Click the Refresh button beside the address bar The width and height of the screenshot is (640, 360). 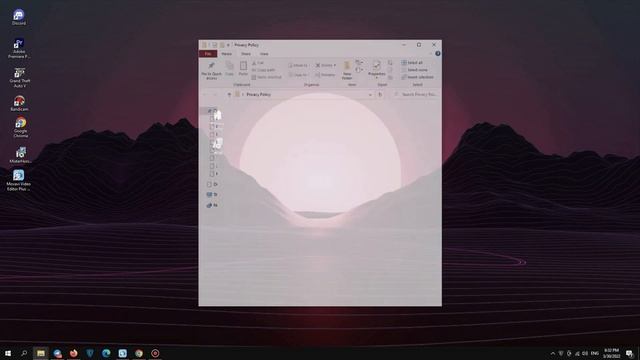coord(380,95)
